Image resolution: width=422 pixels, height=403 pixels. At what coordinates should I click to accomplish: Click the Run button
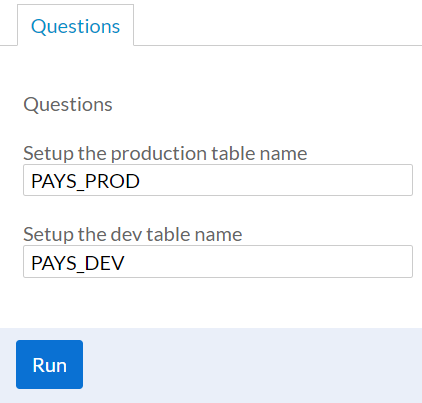pyautogui.click(x=49, y=364)
